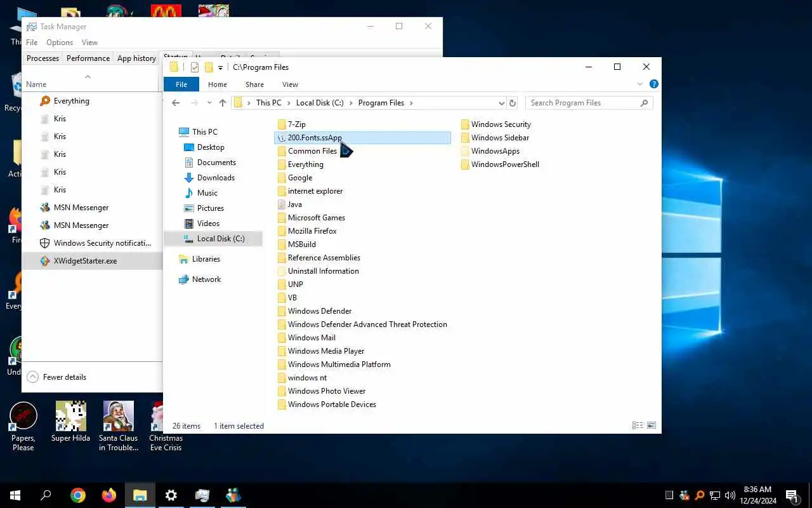The height and width of the screenshot is (508, 812).
Task: Collapse Task Manager with Fewer details
Action: click(x=57, y=377)
